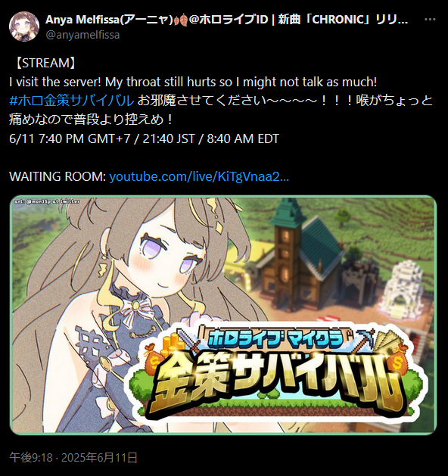Click the 2025年6月11日 post date
This screenshot has height=476, width=448.
(x=99, y=457)
